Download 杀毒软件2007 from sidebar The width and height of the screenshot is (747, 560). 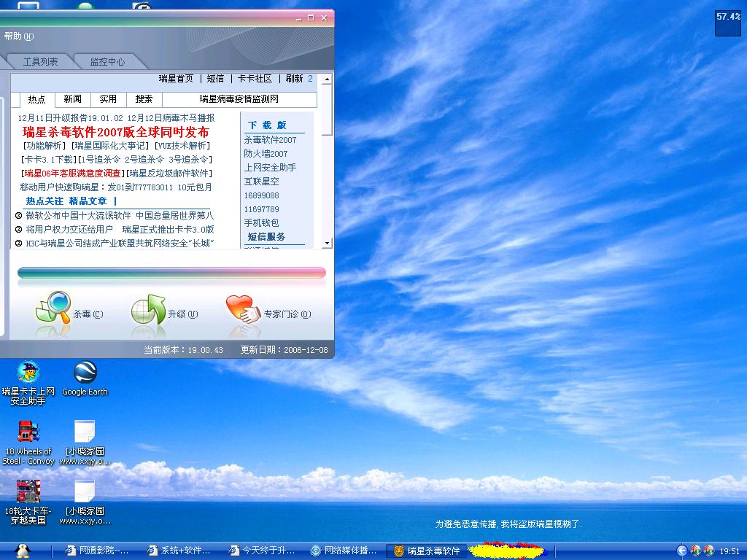[270, 140]
